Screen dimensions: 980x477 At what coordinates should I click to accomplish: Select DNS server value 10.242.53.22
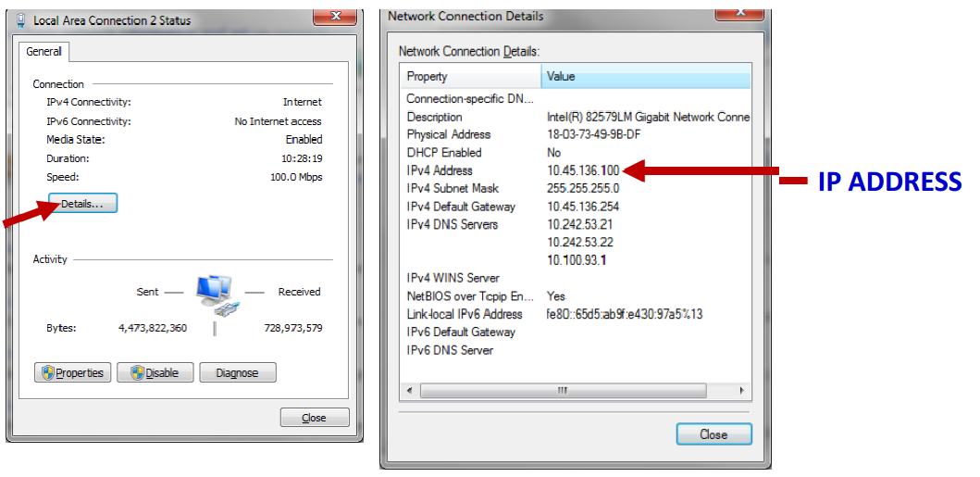coord(580,242)
